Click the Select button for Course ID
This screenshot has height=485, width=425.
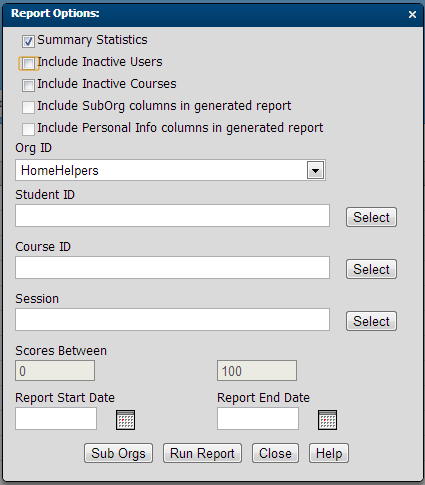pyautogui.click(x=371, y=269)
